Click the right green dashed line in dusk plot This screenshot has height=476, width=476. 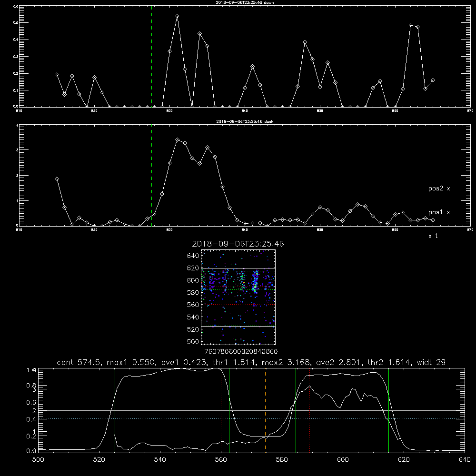pos(263,175)
